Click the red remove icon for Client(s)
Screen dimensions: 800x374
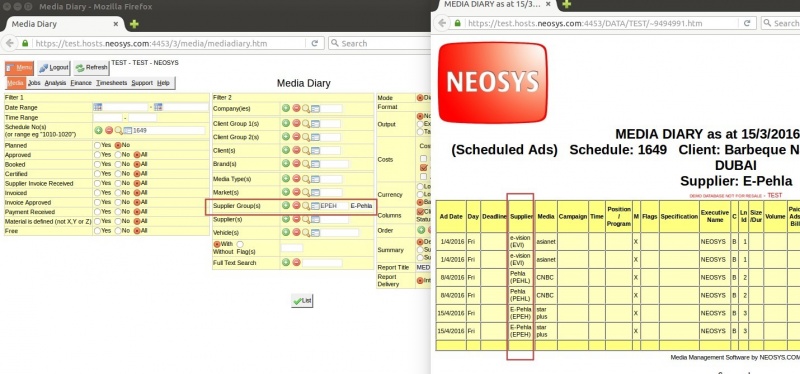coord(296,151)
